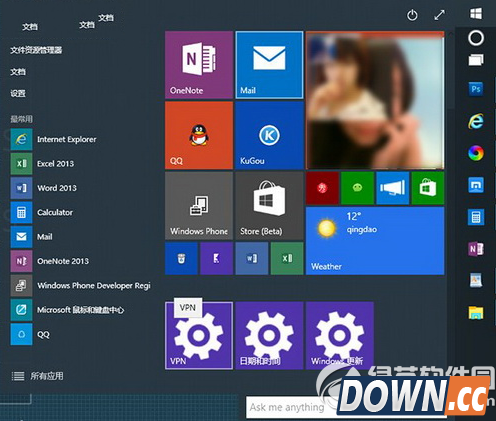Open the OneNote tile
Screen dimensions: 496x421
pos(199,65)
